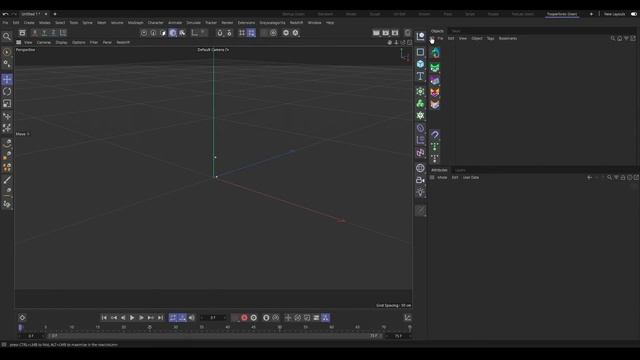Click the timeline playhead at frame 0
The width and height of the screenshot is (640, 360).
point(20,327)
